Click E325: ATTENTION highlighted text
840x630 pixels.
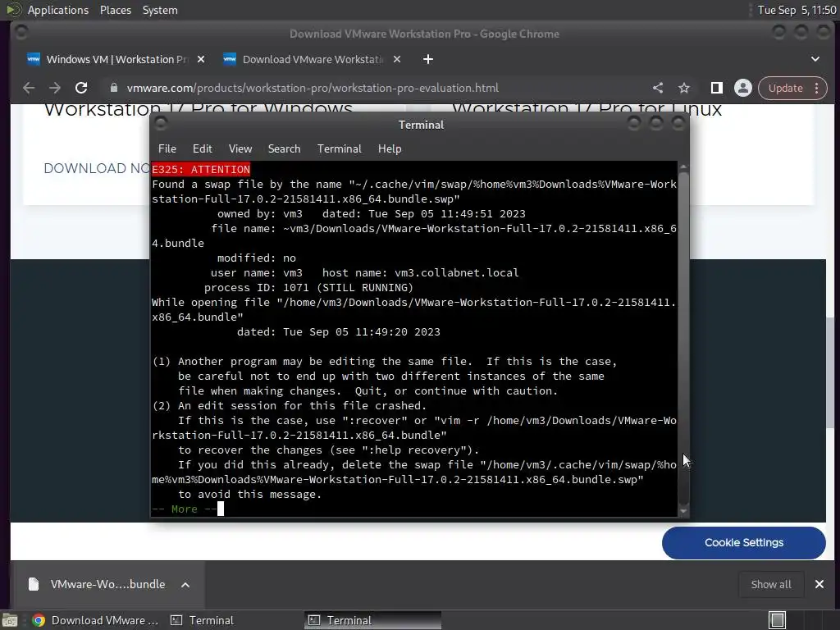pyautogui.click(x=201, y=169)
